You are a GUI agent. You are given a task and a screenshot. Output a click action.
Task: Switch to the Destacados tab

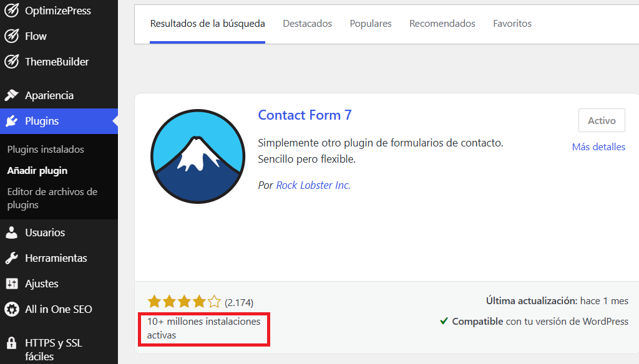307,24
